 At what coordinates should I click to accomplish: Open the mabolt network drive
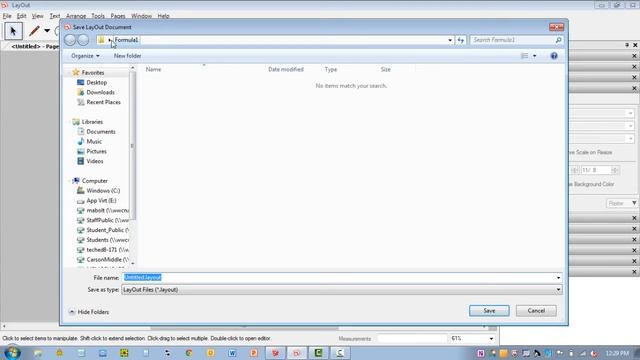pyautogui.click(x=107, y=210)
